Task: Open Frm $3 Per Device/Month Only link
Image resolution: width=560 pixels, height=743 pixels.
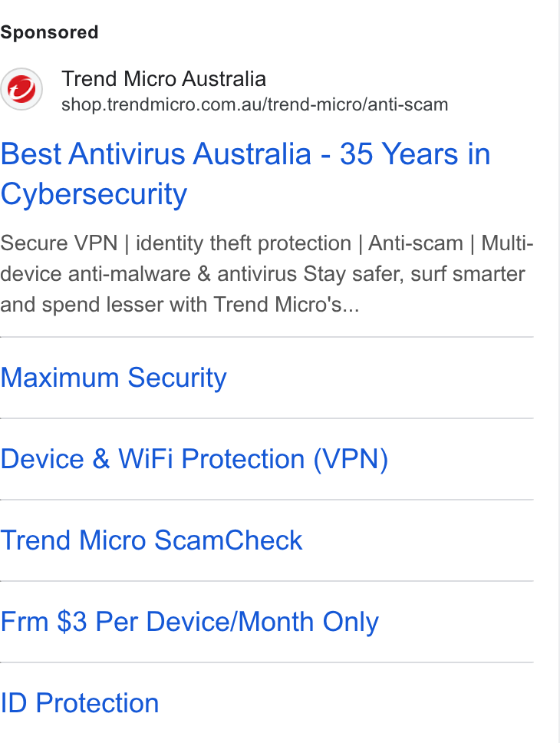Action: (189, 622)
